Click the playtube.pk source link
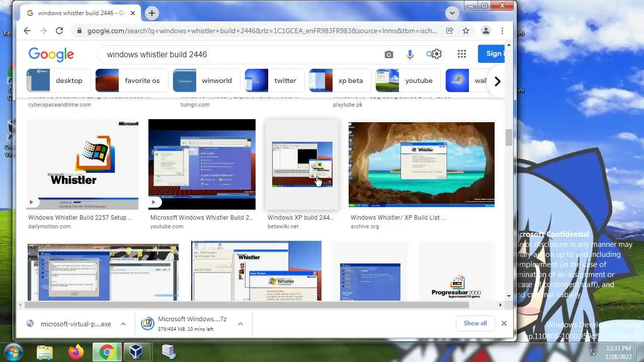Screen dimensions: 644x362 pyautogui.click(x=348, y=105)
